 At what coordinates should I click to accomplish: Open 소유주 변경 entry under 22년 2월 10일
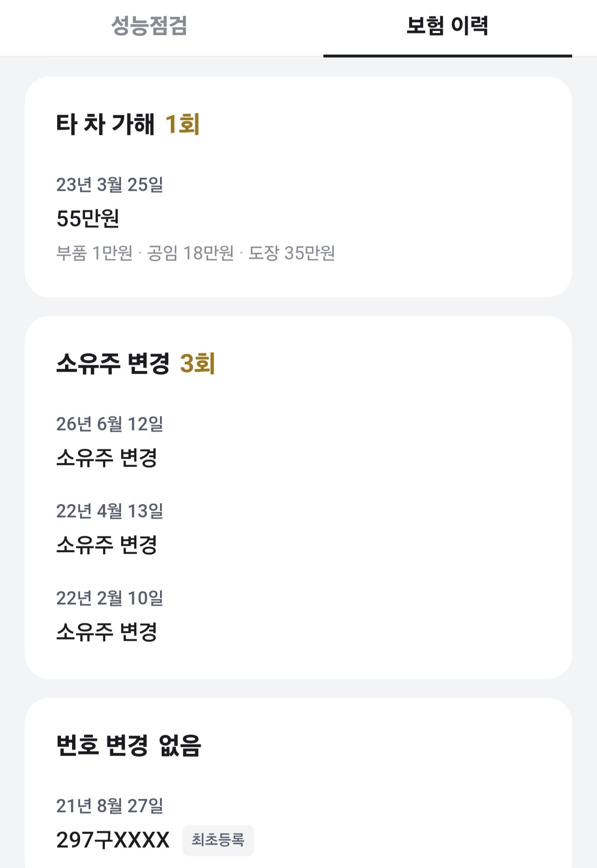click(x=107, y=632)
